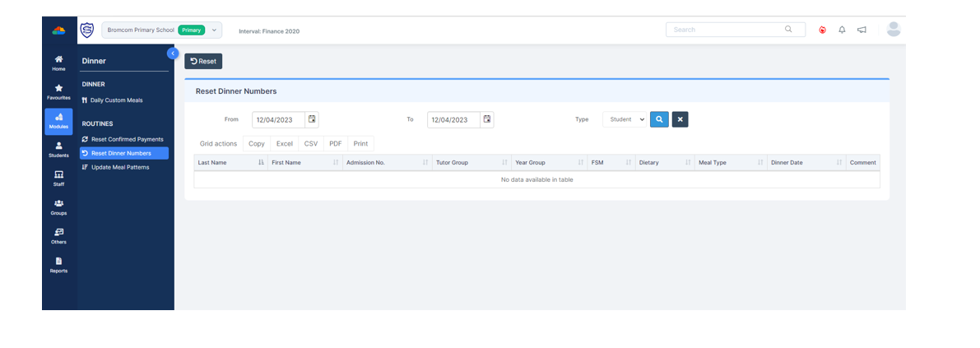Open the Home module icon

[58, 63]
